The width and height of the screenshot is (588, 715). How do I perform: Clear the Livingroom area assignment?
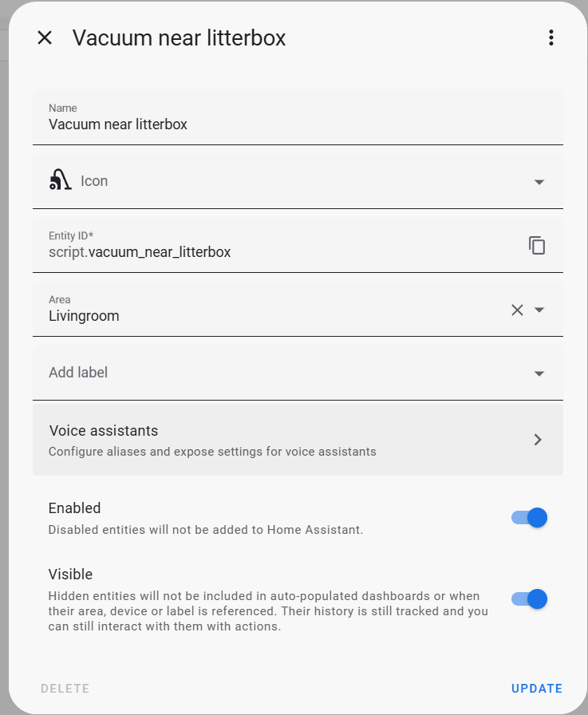516,310
